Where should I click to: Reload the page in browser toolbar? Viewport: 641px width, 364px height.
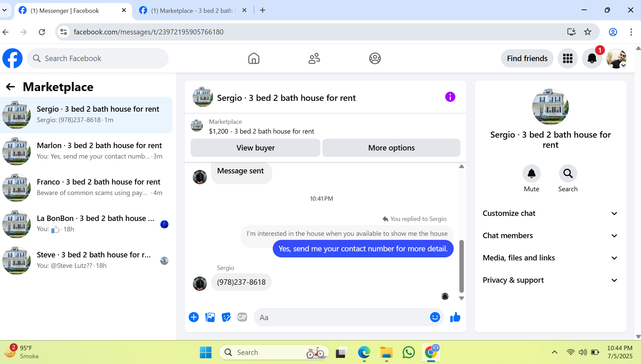(x=42, y=32)
